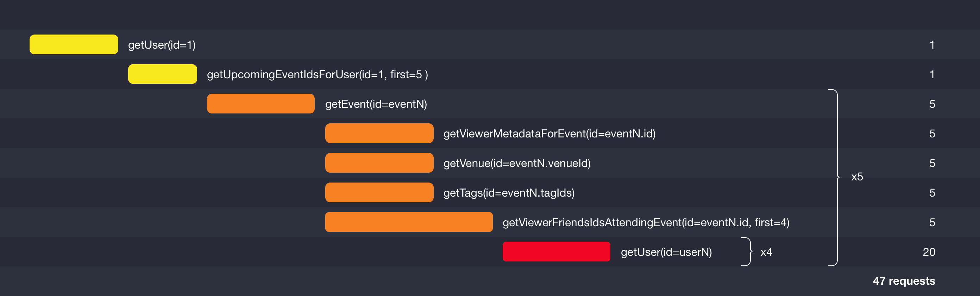Click the yellow bar beside getUser(id=1)
Viewport: 980px width, 296px height.
[x=74, y=44]
